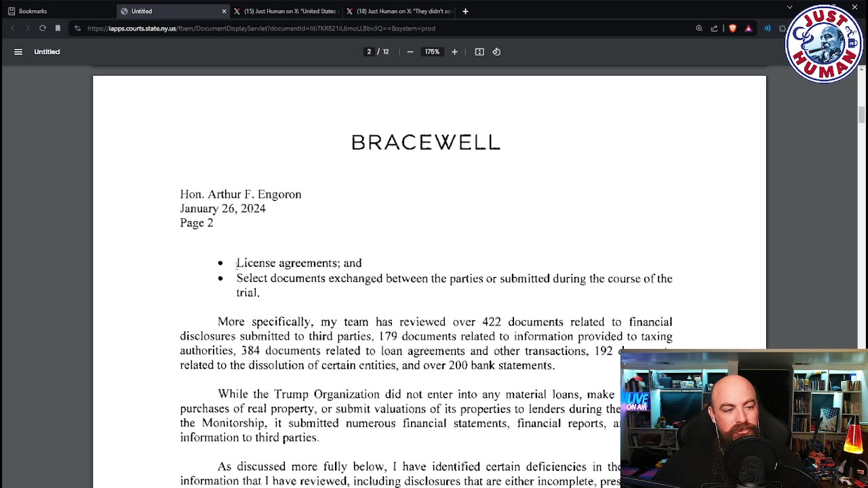Screen dimensions: 868x488
Task: Bookmark this page in address bar
Action: coord(58,28)
